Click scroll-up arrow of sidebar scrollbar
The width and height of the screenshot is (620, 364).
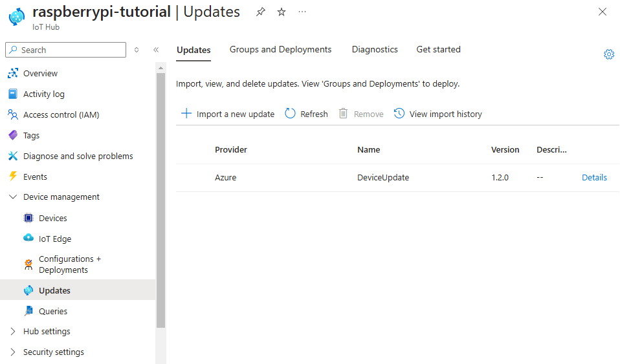coord(161,68)
